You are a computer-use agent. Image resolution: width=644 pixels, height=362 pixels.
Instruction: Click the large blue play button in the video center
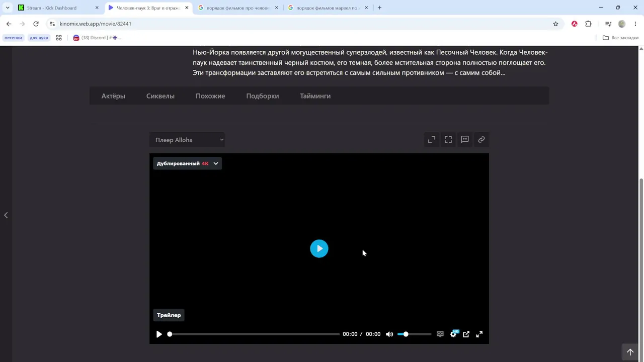coord(319,248)
